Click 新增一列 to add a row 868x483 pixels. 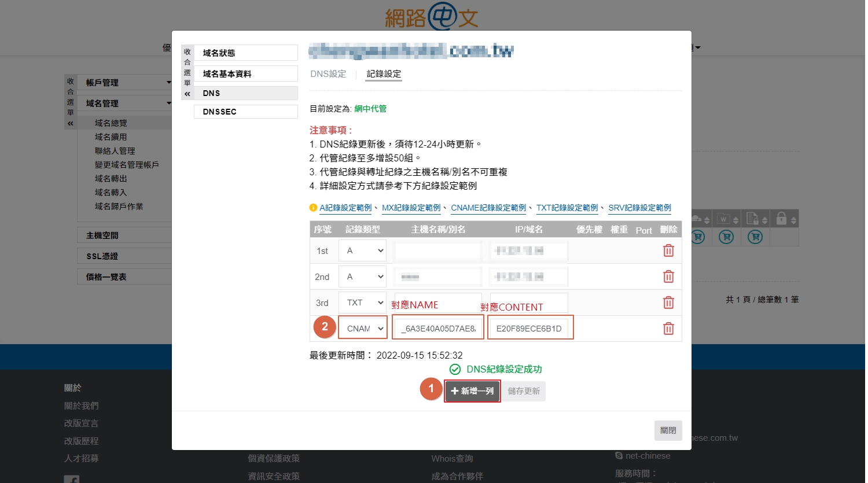pyautogui.click(x=472, y=391)
